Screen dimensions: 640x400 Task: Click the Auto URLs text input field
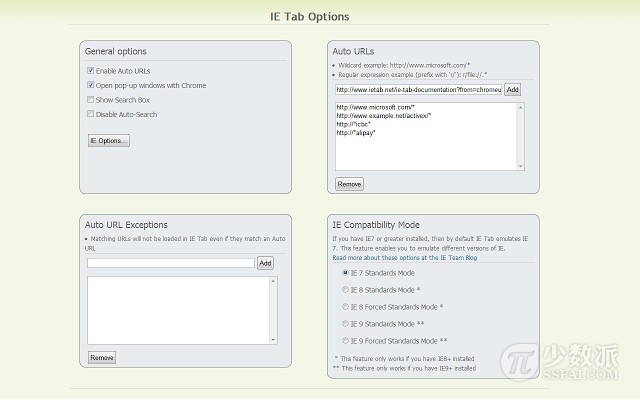click(x=418, y=90)
